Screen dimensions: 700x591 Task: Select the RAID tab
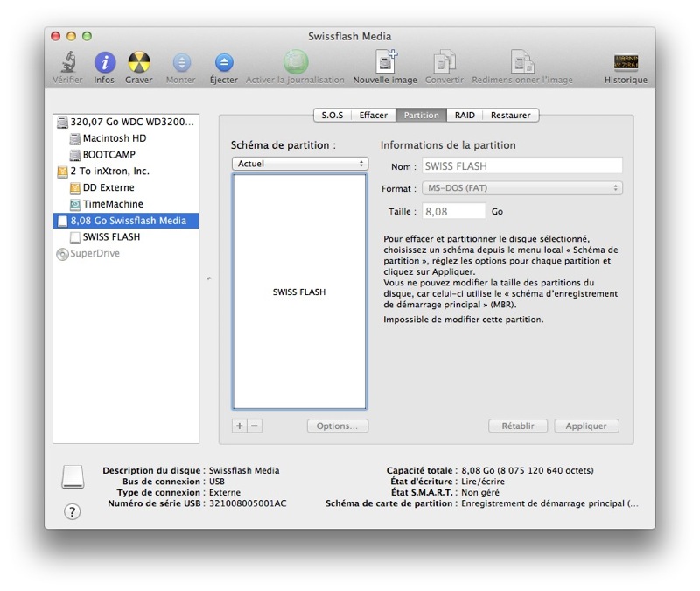tap(465, 116)
